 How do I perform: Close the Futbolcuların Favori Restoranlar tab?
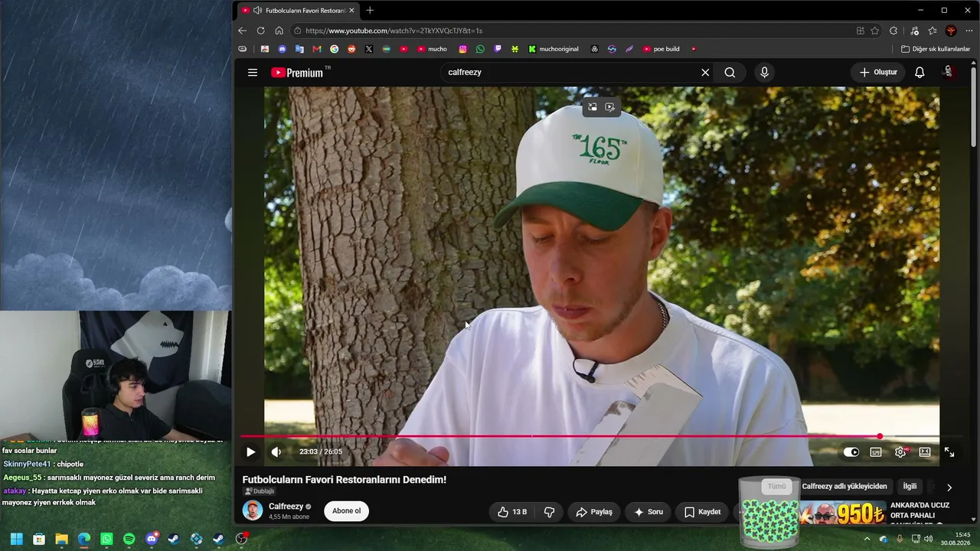point(351,11)
